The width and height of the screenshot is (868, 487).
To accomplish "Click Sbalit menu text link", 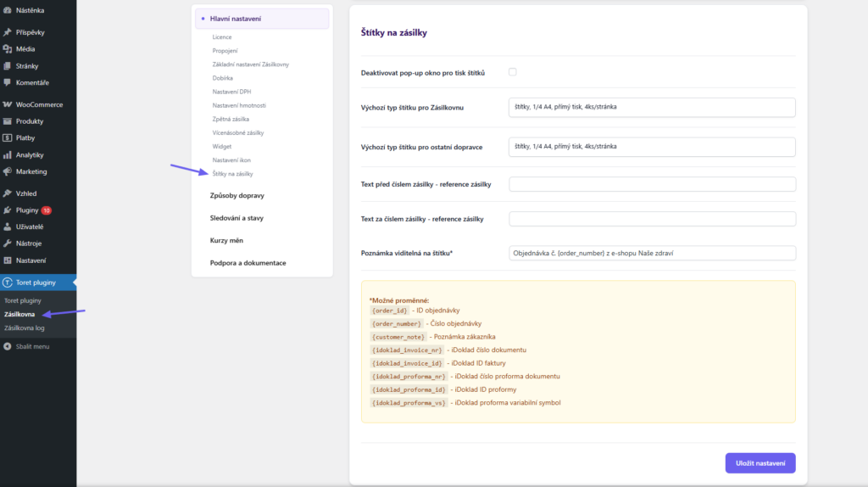I will (x=33, y=346).
